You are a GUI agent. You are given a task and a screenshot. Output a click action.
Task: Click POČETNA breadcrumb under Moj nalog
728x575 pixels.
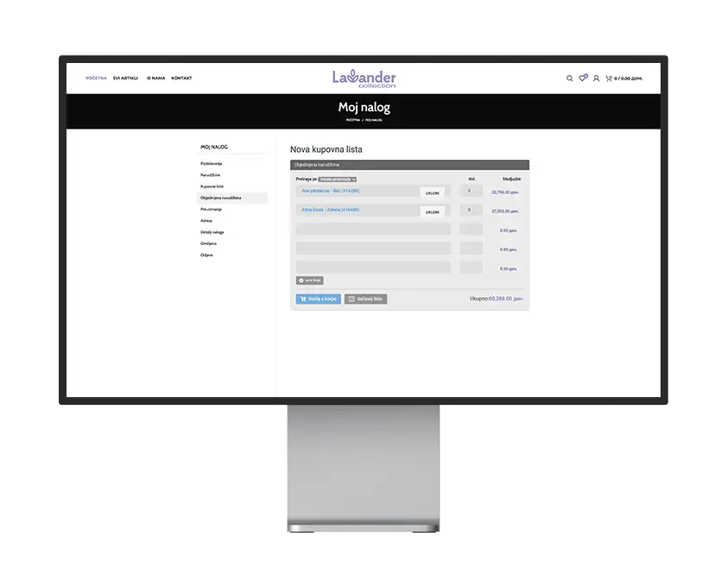[353, 120]
